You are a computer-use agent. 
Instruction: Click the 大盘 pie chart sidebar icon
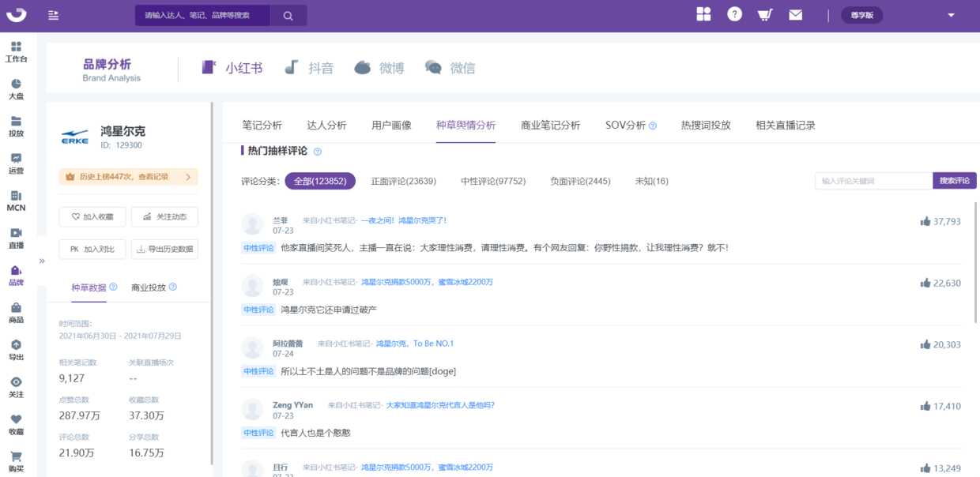tap(16, 88)
